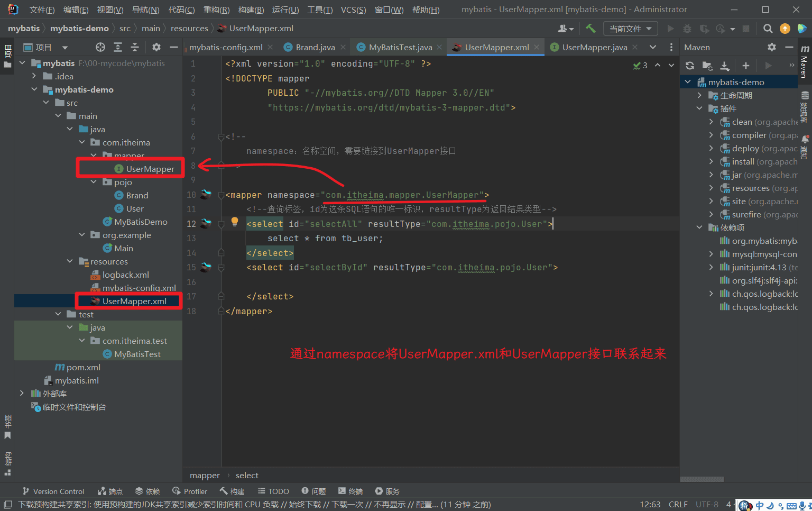Screen dimensions: 812x511
Task: Click the Maven download sources icon
Action: coord(725,66)
